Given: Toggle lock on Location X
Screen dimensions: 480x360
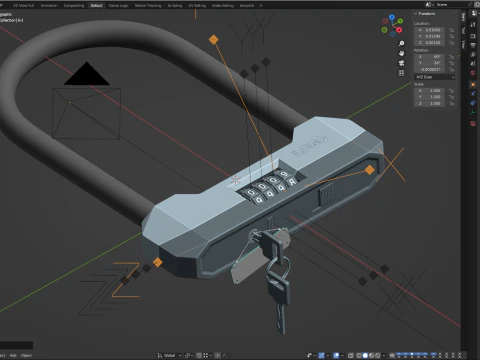Looking at the screenshot, I should pos(452,30).
